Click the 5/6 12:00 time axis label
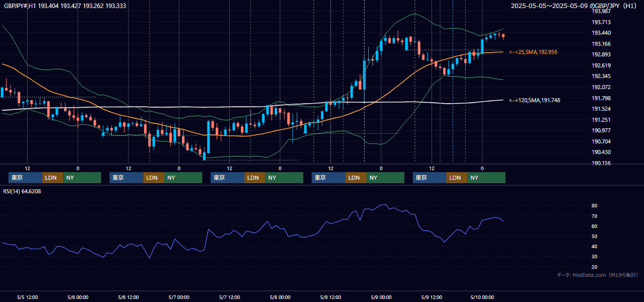644x302 pixels. coord(128,297)
